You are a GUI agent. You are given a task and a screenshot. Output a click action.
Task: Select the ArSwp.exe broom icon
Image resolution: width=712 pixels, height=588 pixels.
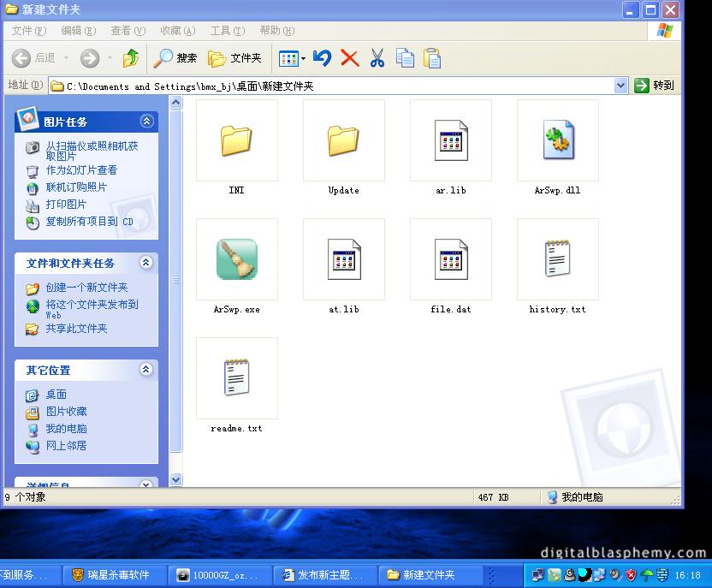coord(236,258)
